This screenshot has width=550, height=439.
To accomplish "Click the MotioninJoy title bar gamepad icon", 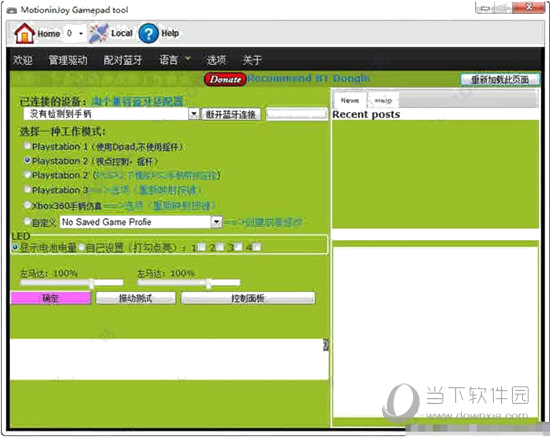I will [x=12, y=10].
